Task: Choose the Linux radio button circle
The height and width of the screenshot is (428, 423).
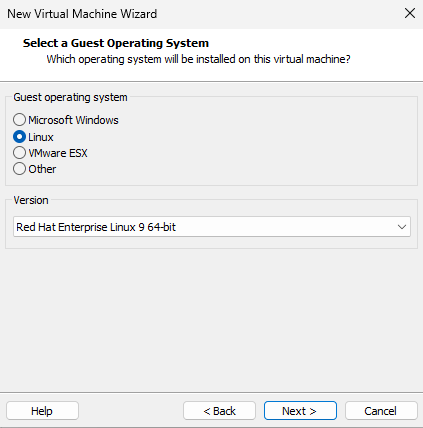Action: point(19,137)
